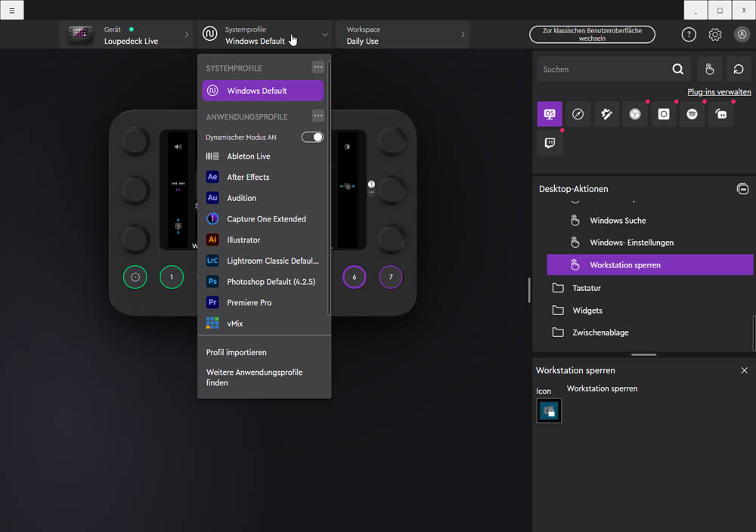Expand the Gerät Loupedeck Live chevron
Image resolution: width=756 pixels, height=532 pixels.
pos(186,35)
